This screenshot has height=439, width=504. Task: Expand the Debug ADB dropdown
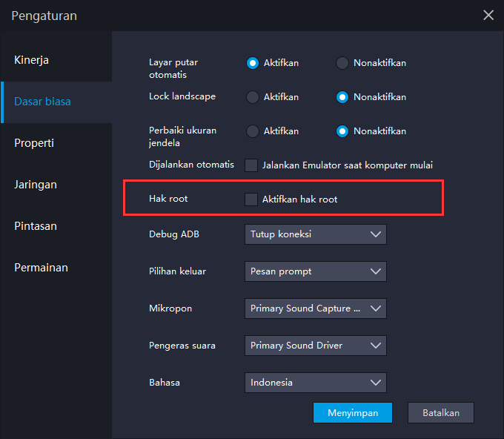coord(315,234)
